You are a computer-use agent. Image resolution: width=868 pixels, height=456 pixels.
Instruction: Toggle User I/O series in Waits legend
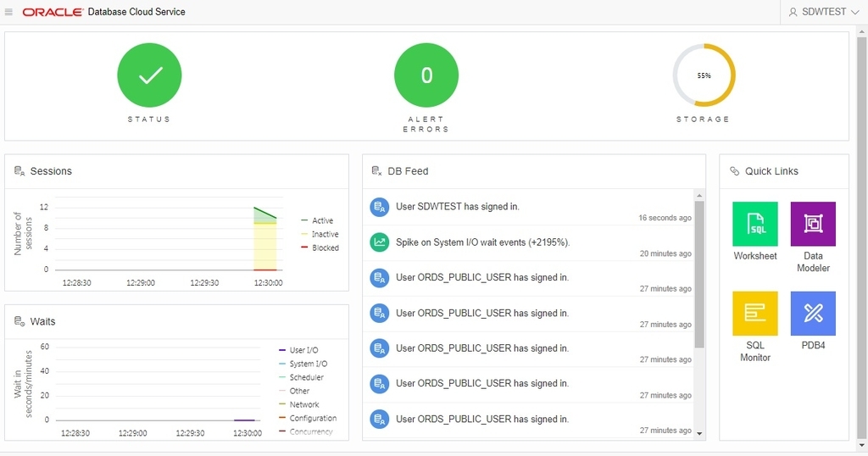[299, 350]
